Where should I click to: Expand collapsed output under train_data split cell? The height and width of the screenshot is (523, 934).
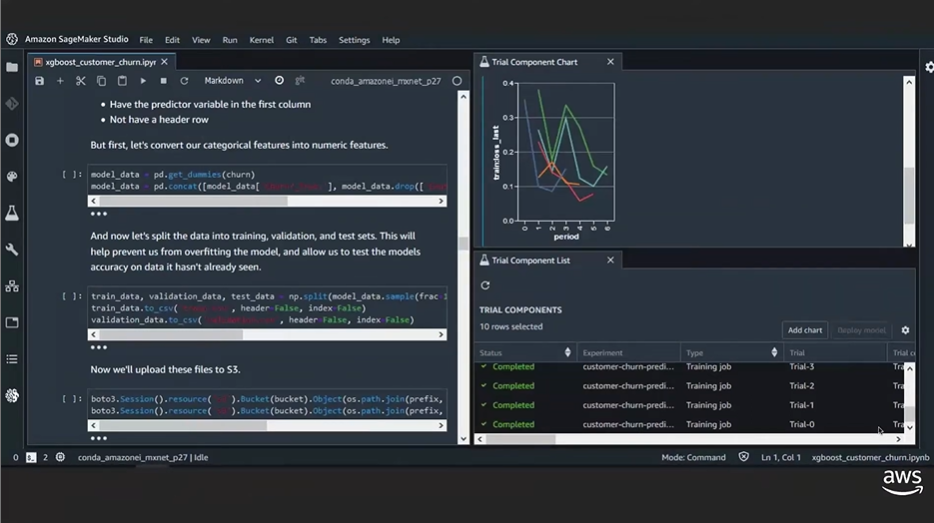coord(98,347)
